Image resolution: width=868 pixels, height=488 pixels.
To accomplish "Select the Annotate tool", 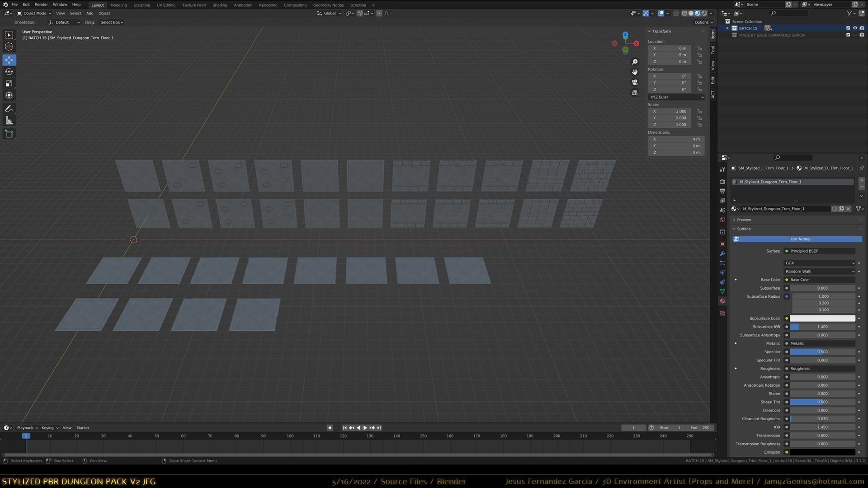I will [x=9, y=109].
